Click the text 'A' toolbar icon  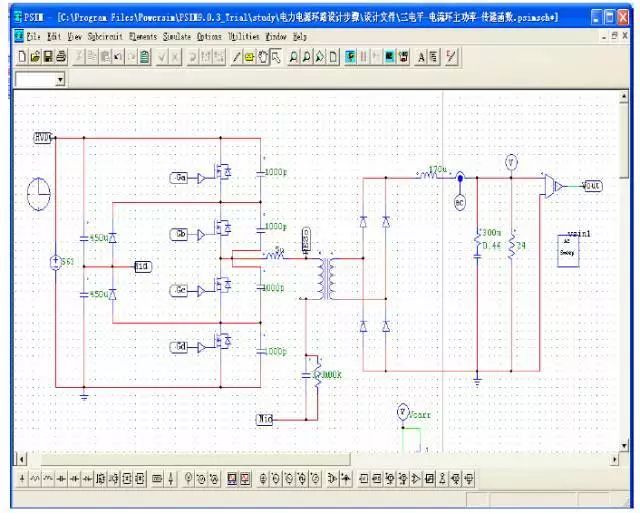(421, 57)
